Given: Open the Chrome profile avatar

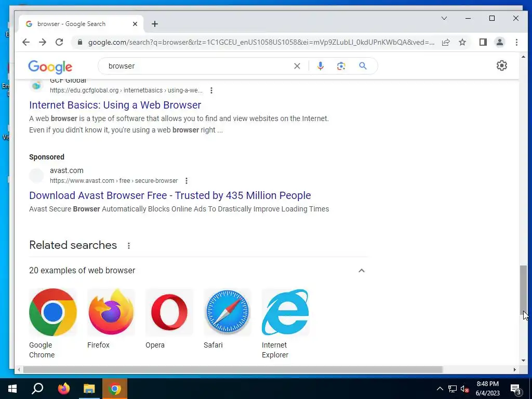Looking at the screenshot, I should pyautogui.click(x=499, y=42).
